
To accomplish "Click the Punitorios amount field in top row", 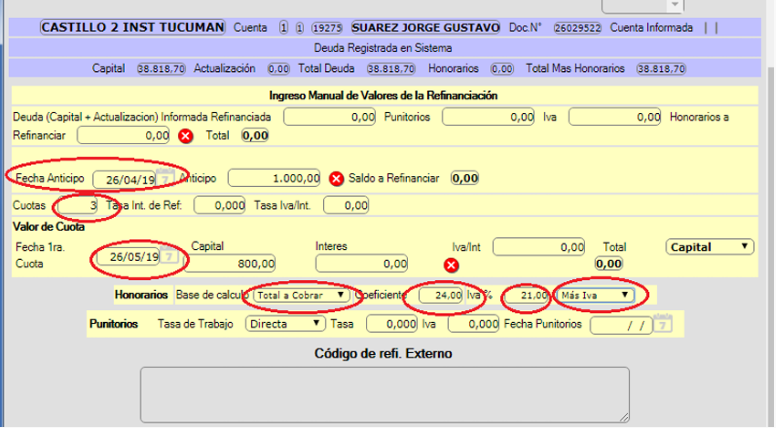I will [x=489, y=117].
